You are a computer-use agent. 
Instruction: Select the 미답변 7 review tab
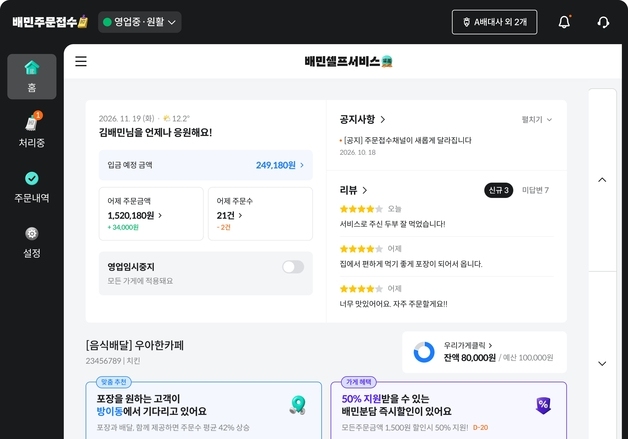[x=535, y=190]
